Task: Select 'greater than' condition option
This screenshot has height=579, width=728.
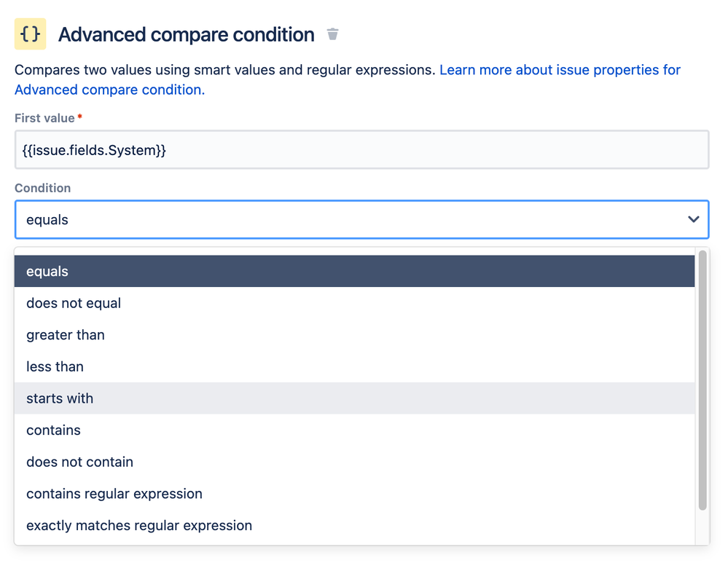Action: pyautogui.click(x=66, y=335)
